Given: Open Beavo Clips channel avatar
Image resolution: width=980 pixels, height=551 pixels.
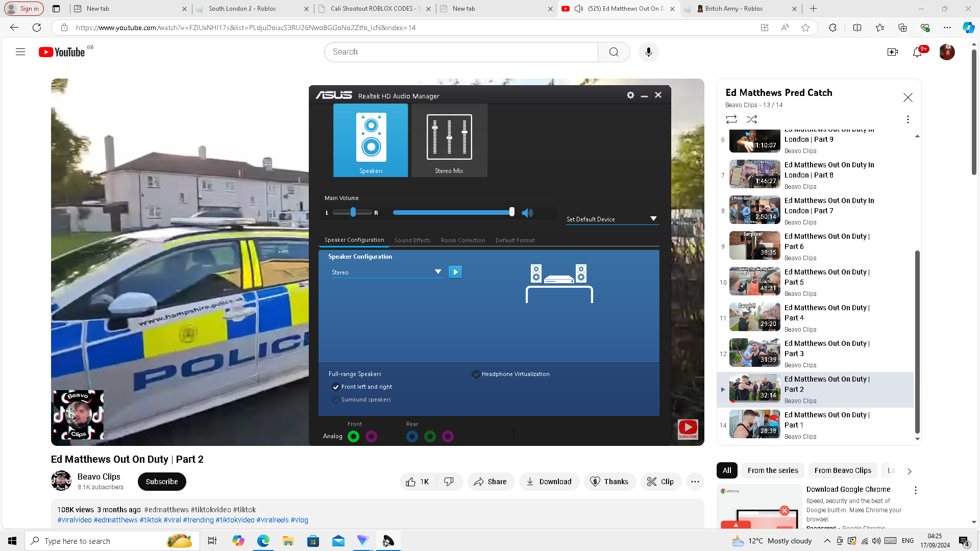Looking at the screenshot, I should (x=61, y=481).
